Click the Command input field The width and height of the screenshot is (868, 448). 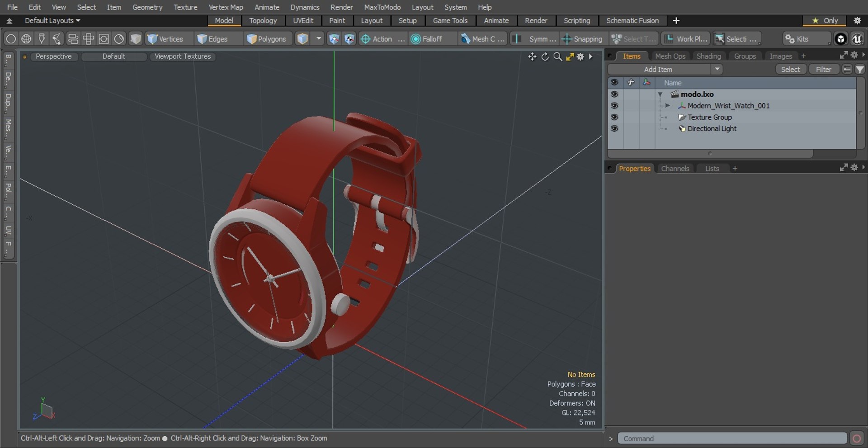click(x=732, y=439)
